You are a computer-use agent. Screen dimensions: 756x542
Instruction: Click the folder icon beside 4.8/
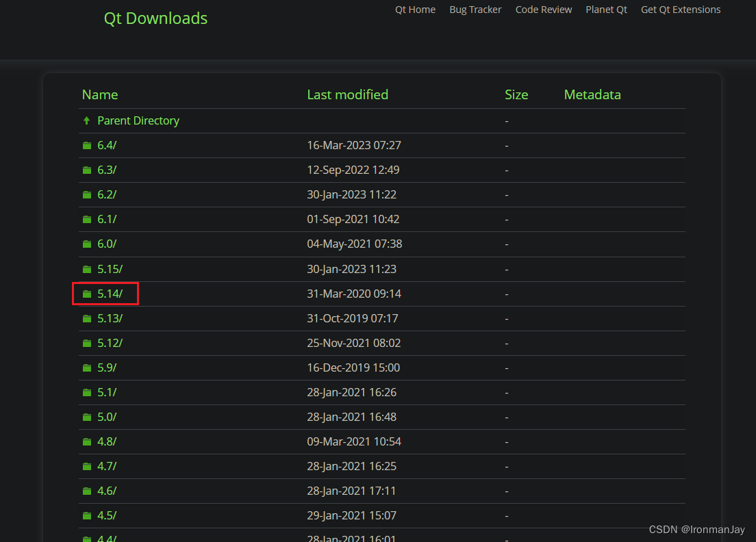(87, 442)
